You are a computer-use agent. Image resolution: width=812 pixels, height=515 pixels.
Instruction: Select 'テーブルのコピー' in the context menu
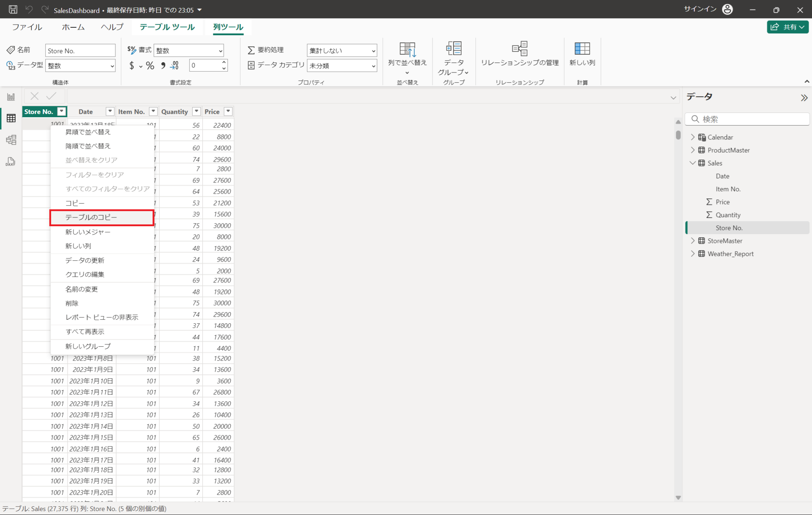91,217
